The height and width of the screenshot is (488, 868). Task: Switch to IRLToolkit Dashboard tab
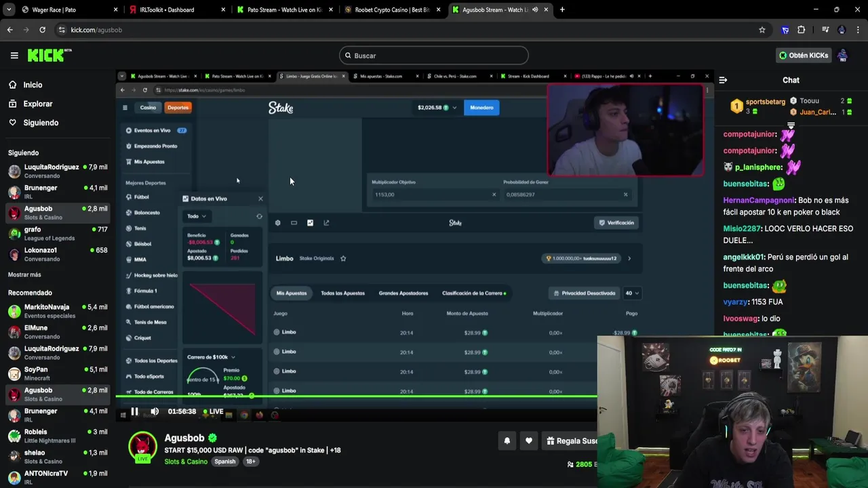pos(176,9)
